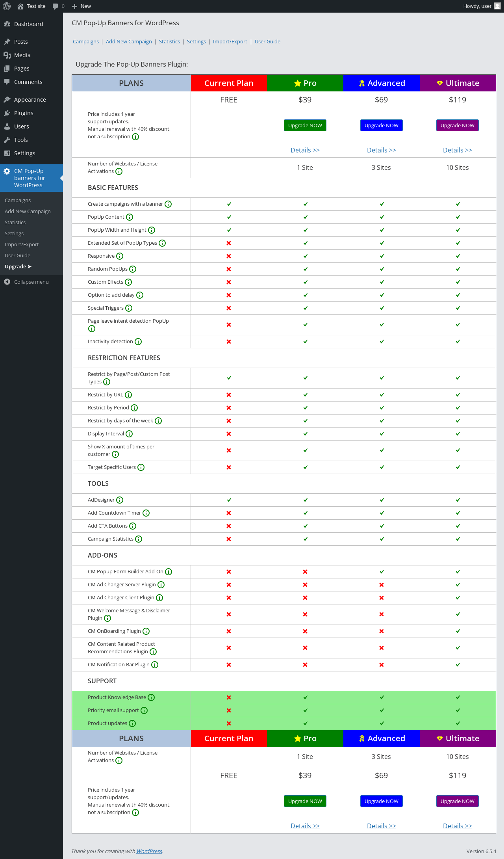The width and height of the screenshot is (504, 859).
Task: Click info icon for Priority email support
Action: point(144,710)
